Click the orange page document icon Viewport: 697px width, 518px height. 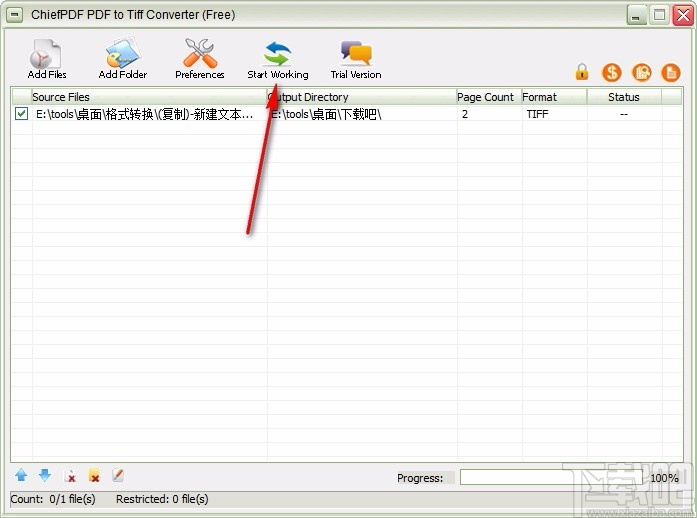tap(671, 72)
